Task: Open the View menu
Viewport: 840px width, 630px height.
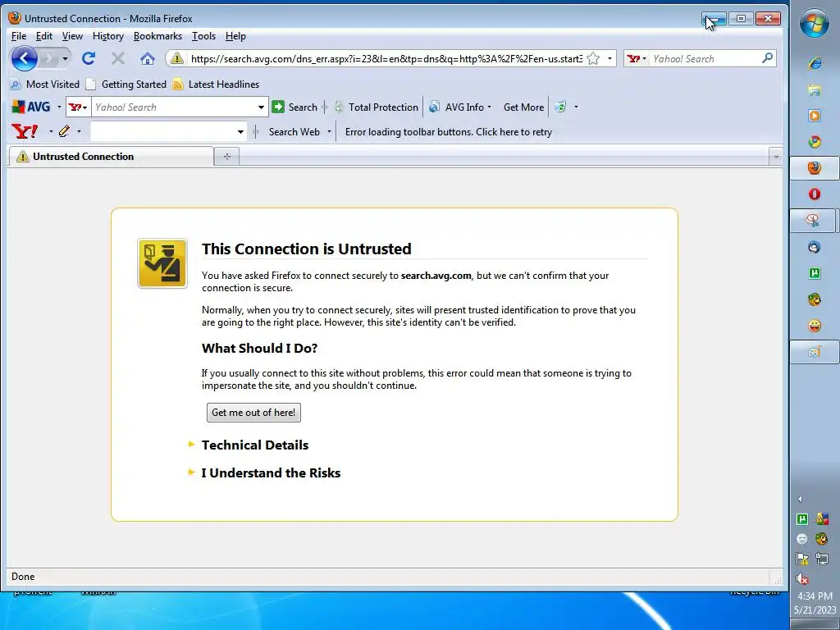Action: click(72, 36)
